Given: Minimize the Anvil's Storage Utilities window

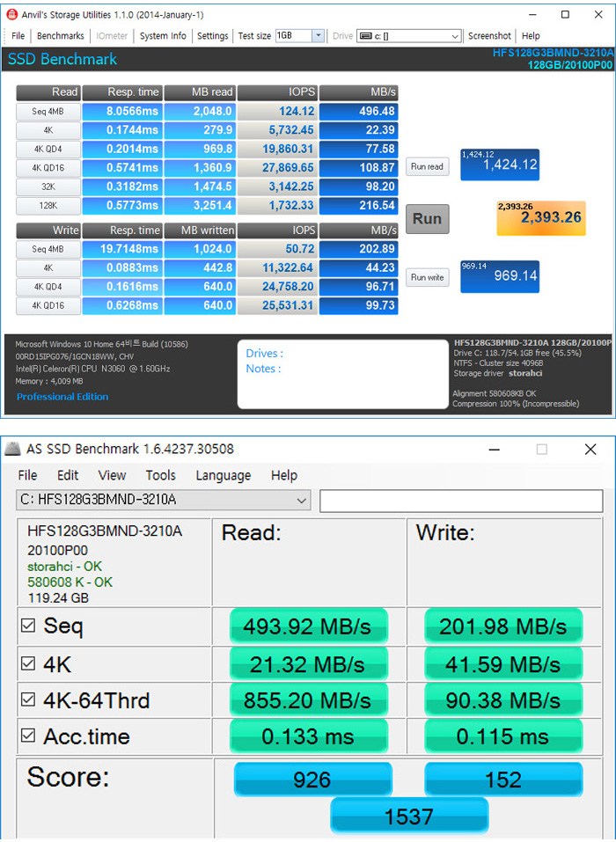Looking at the screenshot, I should pos(533,14).
